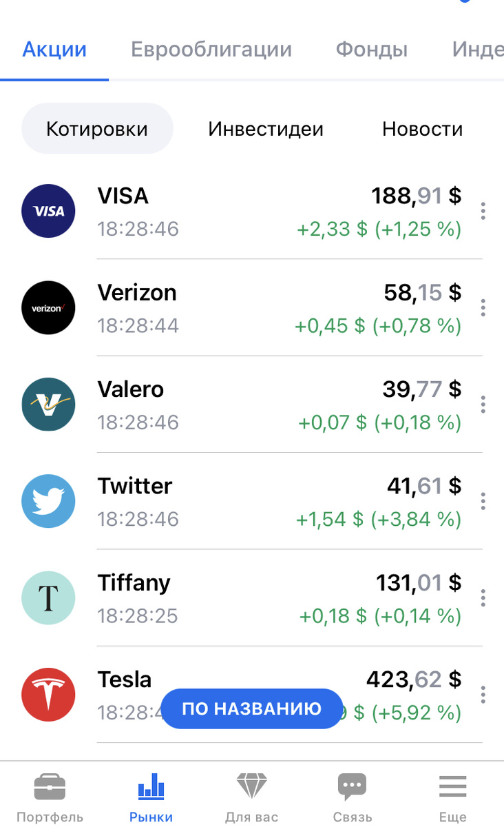504x827 pixels.
Task: Open the Портфель briefcase tab
Action: click(50, 797)
